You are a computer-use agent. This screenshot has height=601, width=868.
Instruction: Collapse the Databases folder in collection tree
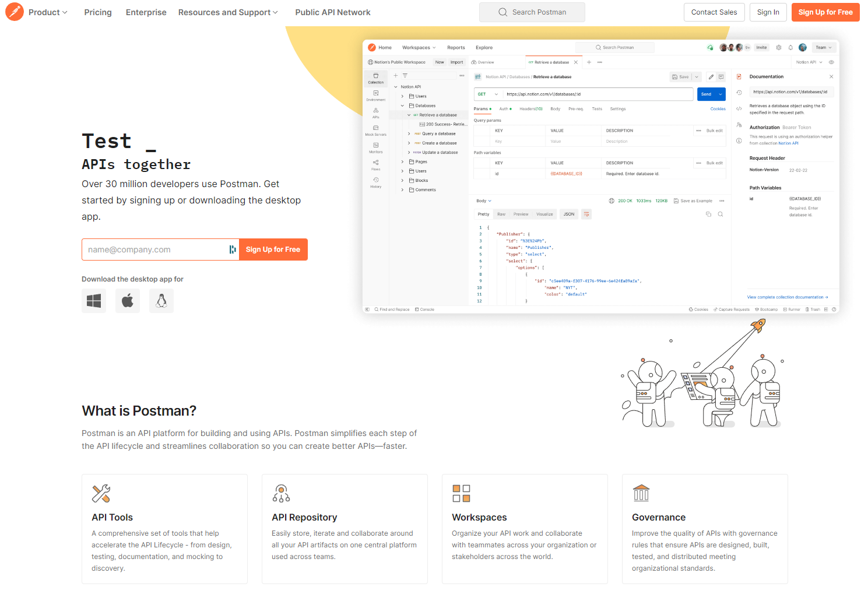402,106
